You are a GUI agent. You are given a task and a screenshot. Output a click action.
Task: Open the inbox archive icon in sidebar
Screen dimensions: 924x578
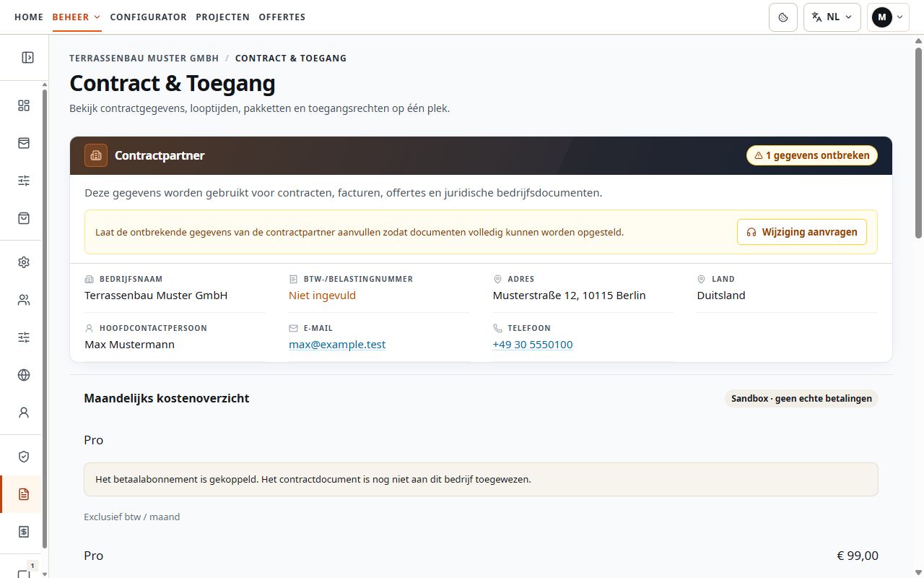pyautogui.click(x=24, y=143)
